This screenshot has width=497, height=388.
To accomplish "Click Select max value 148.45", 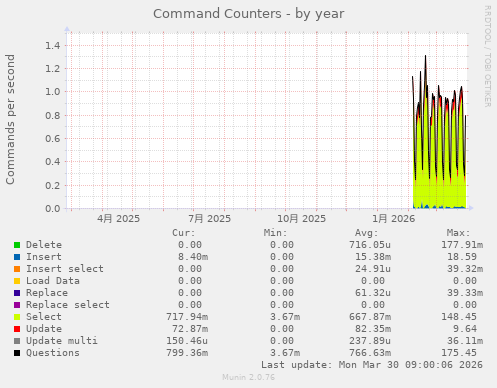I will coord(459,317).
